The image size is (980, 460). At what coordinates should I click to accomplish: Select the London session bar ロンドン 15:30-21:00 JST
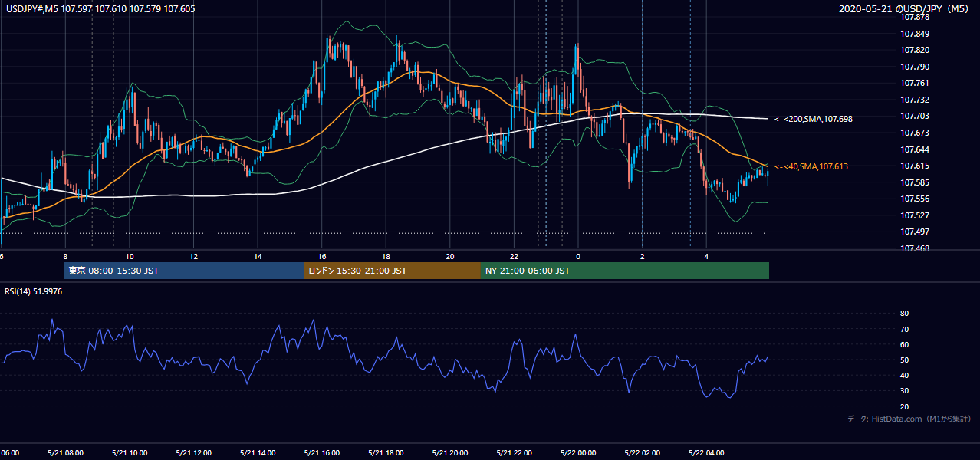point(393,271)
